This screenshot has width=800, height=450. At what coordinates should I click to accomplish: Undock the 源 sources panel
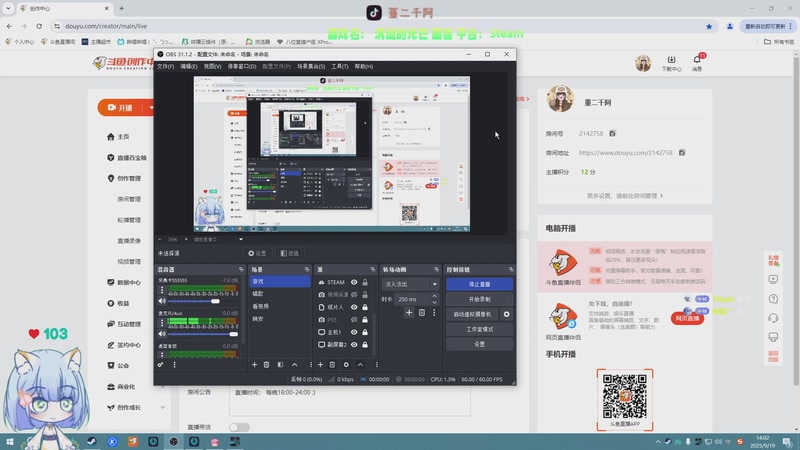click(372, 269)
